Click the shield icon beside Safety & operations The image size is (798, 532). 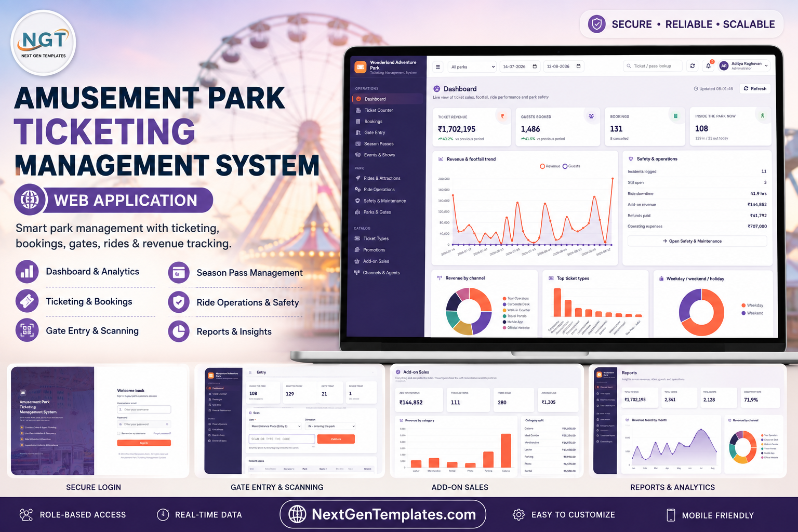631,159
